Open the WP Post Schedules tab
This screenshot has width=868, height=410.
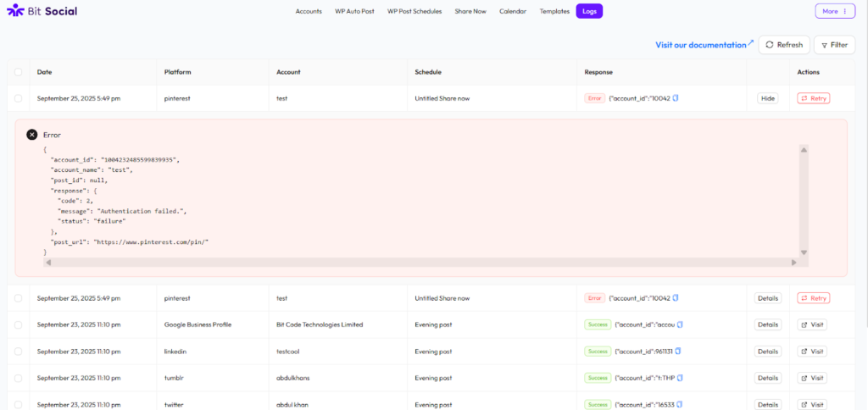(x=415, y=11)
